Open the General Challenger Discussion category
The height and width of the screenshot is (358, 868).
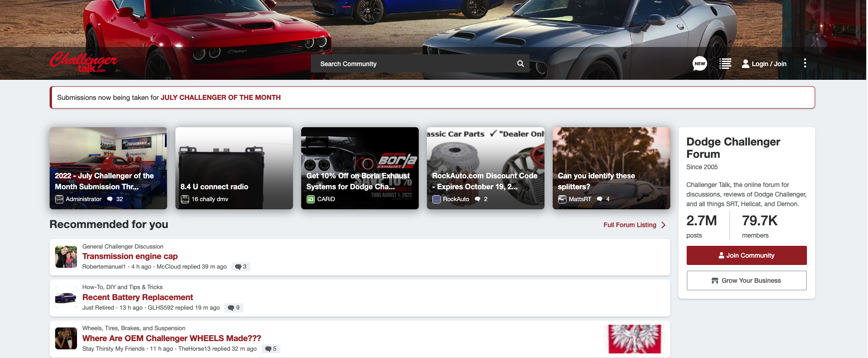click(x=123, y=247)
